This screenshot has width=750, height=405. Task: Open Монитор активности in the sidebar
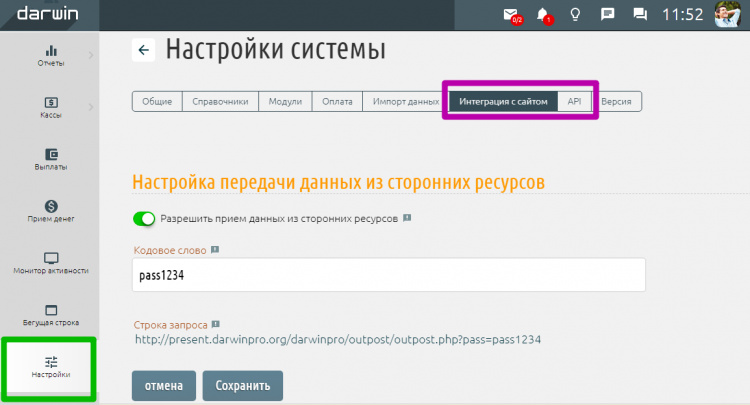50,262
